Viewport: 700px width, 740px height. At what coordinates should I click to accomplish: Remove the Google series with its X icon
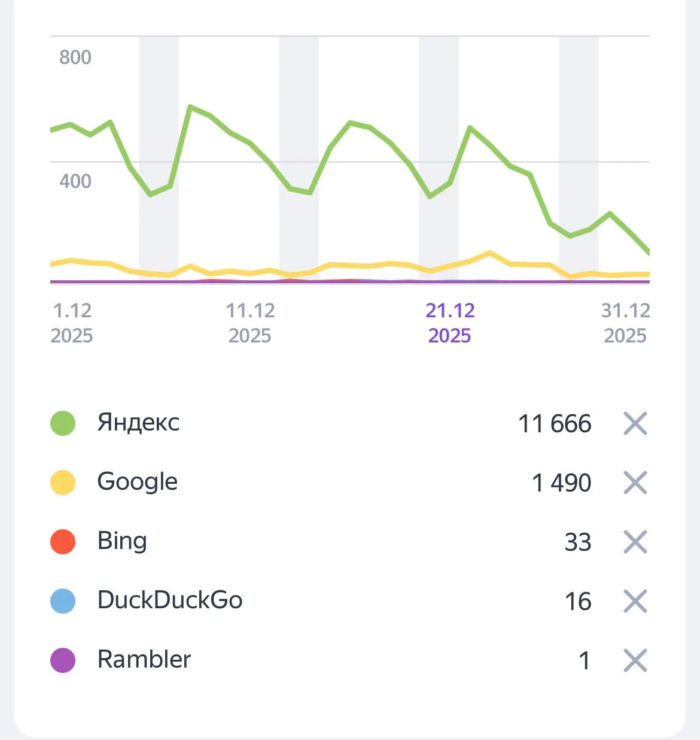635,483
